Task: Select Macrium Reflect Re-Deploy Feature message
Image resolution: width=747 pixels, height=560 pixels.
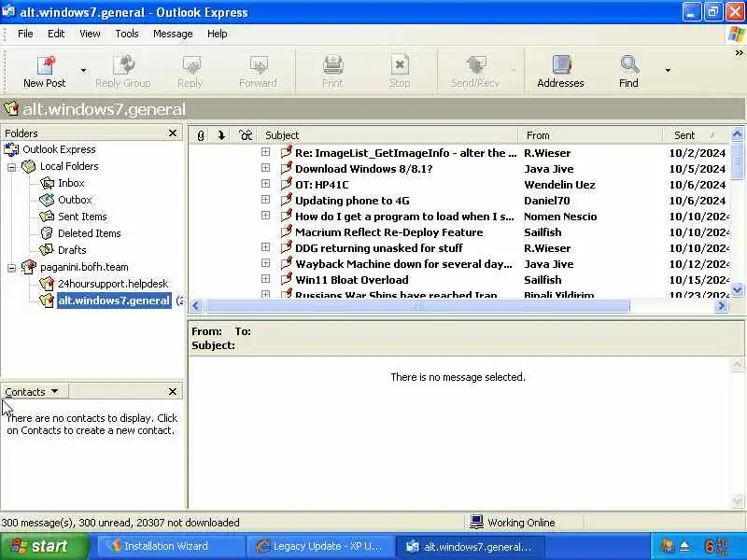Action: point(389,232)
